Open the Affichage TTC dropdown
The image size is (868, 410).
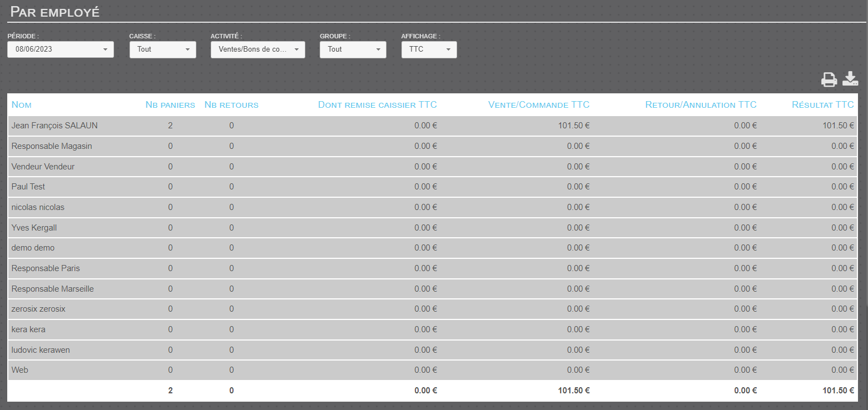tap(429, 49)
